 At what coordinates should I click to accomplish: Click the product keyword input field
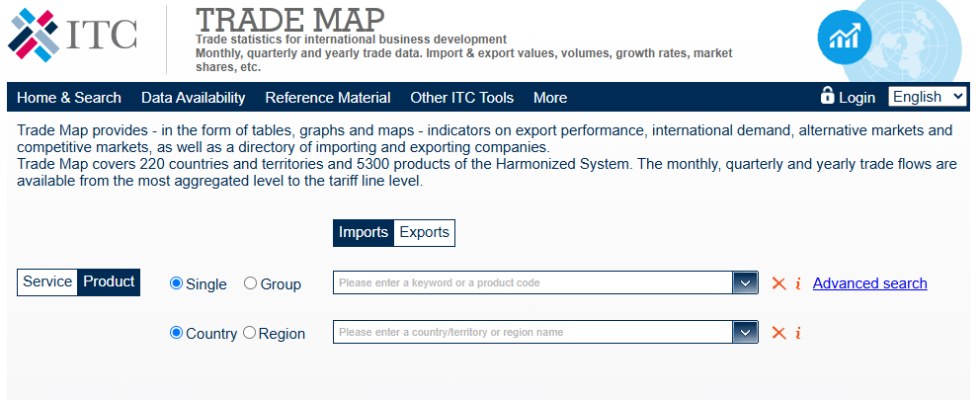point(533,283)
